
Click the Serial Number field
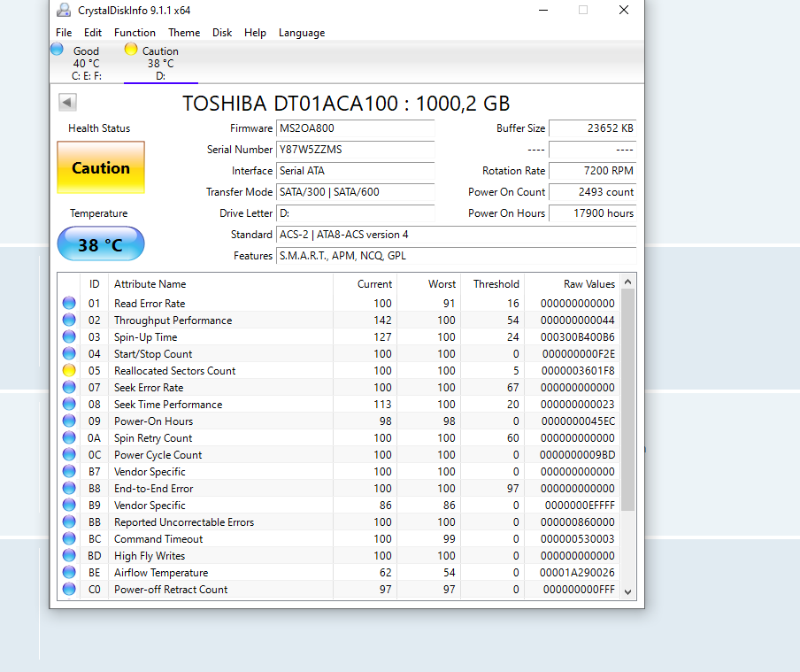(355, 150)
